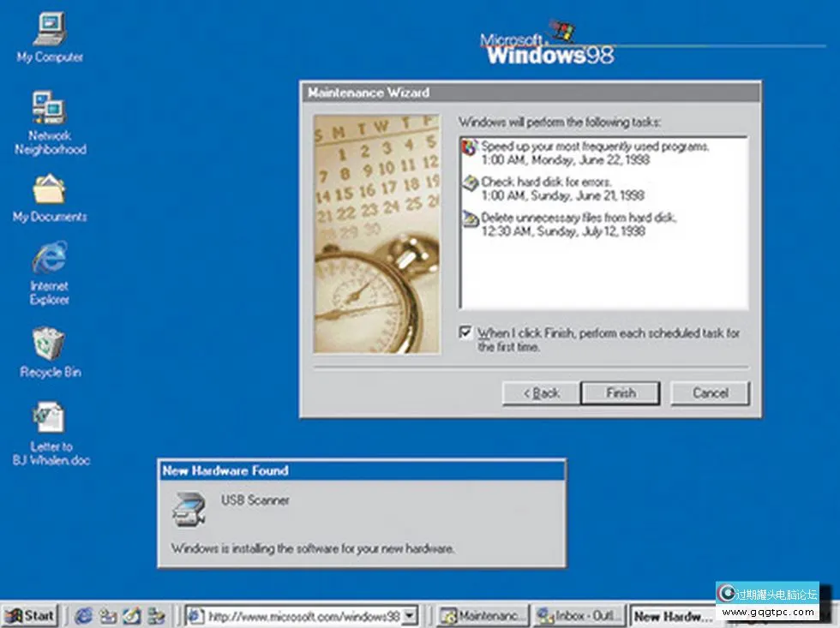The height and width of the screenshot is (628, 840).
Task: Uncheck the perform scheduled tasks checkbox
Action: coord(466,332)
